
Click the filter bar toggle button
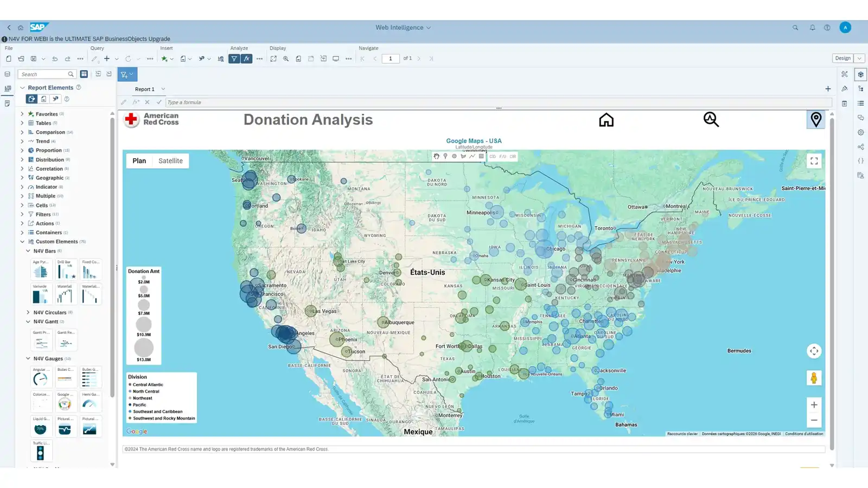[127, 75]
